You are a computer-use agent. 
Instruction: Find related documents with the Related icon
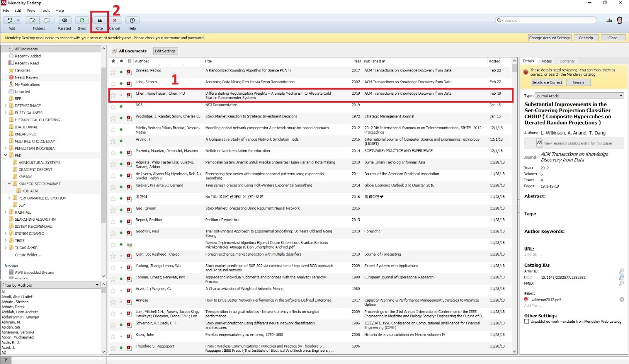(64, 20)
